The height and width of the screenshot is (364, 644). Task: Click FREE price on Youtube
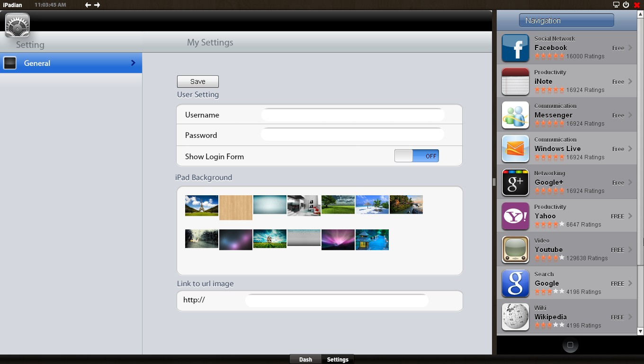[617, 250]
